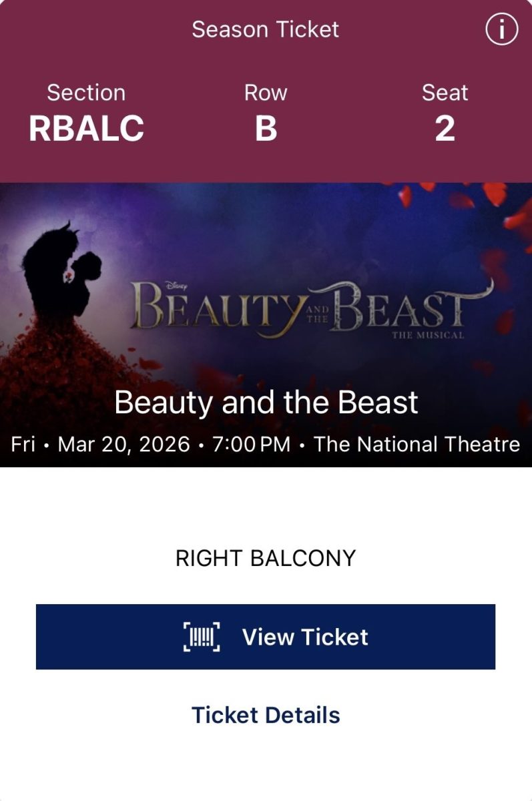Tap the RIGHT BALCONY label

coord(266,558)
